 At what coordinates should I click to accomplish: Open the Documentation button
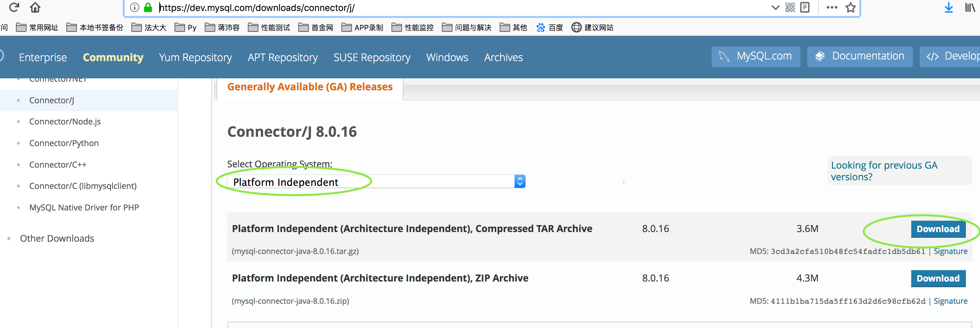[860, 56]
